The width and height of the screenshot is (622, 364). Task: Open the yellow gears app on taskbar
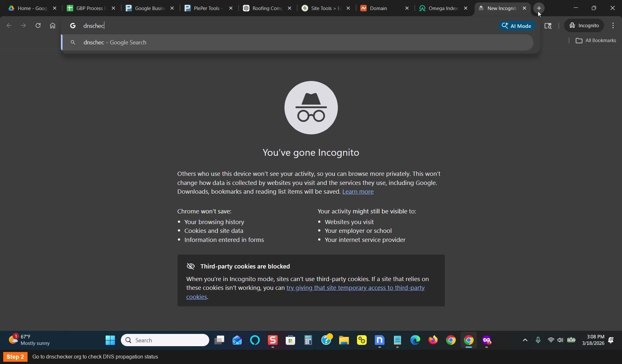[x=362, y=340]
